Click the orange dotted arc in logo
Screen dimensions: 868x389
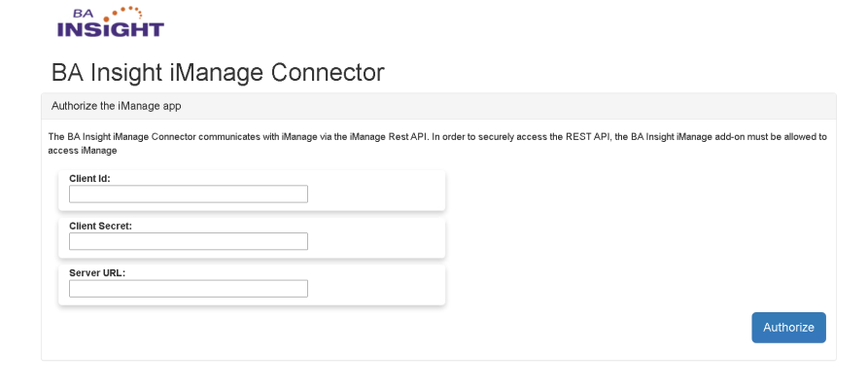[x=127, y=13]
